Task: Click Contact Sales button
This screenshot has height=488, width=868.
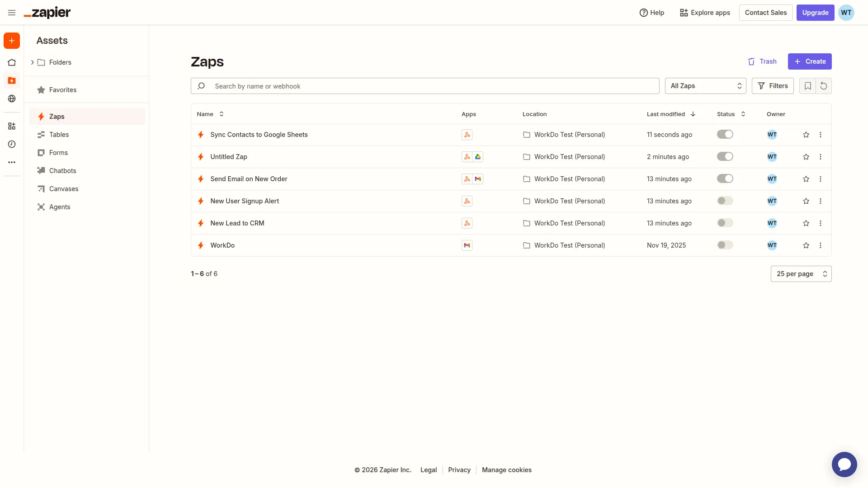Action: click(x=766, y=13)
